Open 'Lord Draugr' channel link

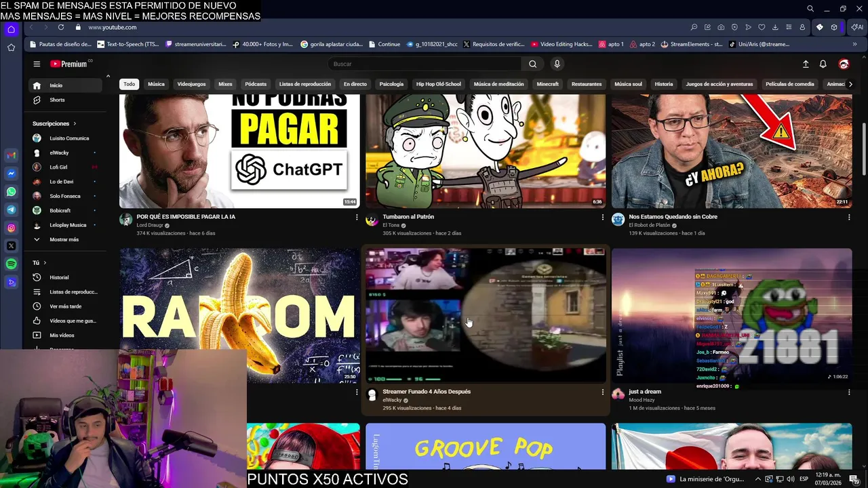[x=150, y=225]
